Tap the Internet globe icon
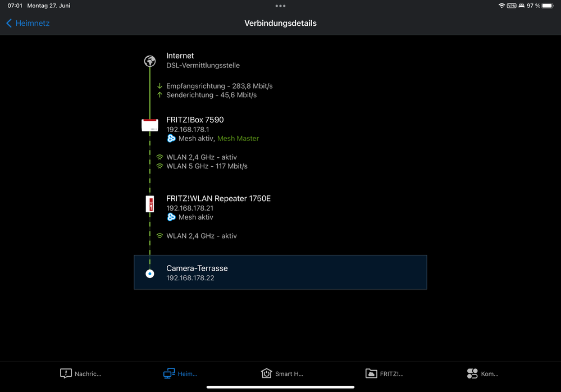The image size is (561, 392). pos(149,61)
